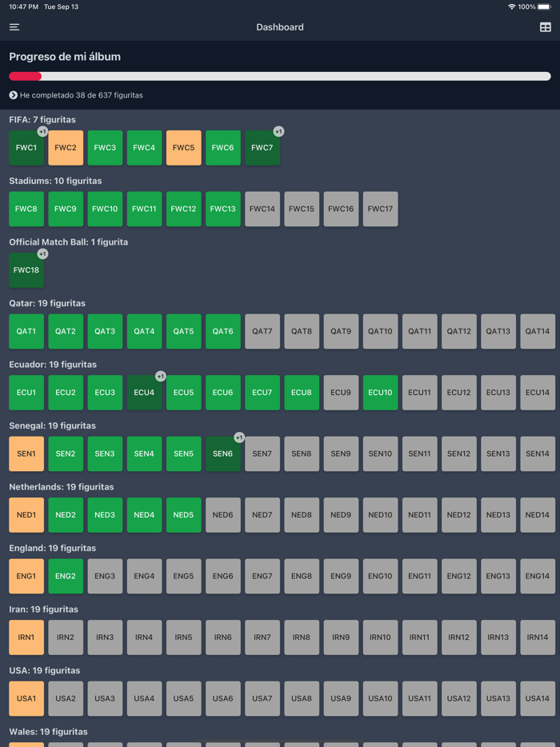
Task: Open the 'He completado 38 de 637 figuritas' link
Action: click(x=81, y=95)
